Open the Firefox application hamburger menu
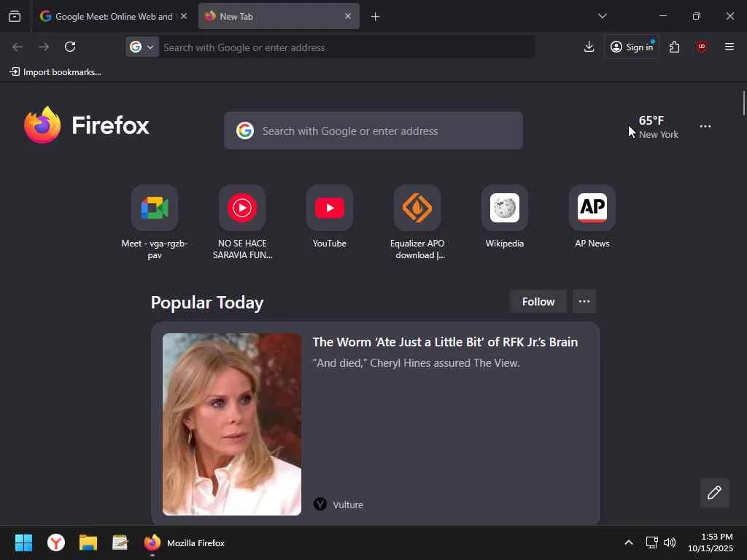This screenshot has width=747, height=560. tap(729, 47)
